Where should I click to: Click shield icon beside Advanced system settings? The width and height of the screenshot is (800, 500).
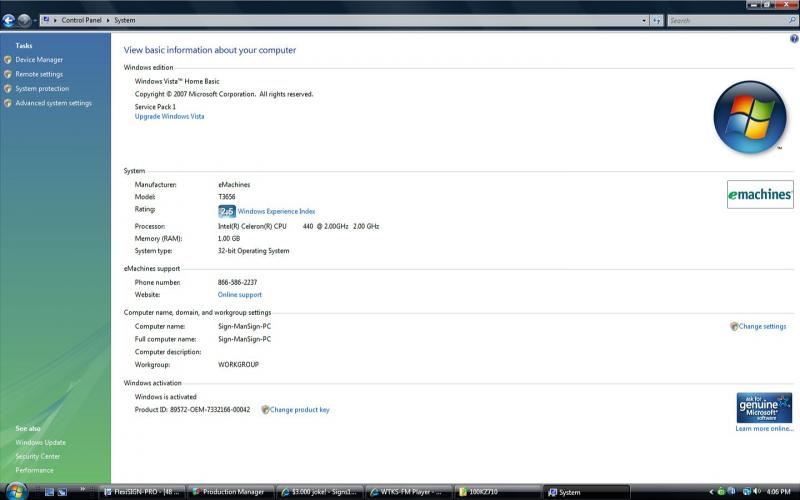tap(8, 103)
